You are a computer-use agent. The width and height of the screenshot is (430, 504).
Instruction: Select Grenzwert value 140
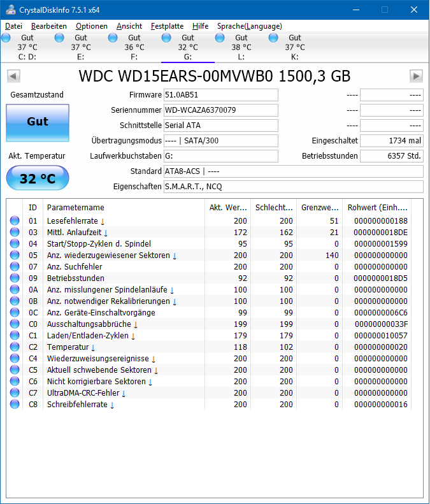332,256
